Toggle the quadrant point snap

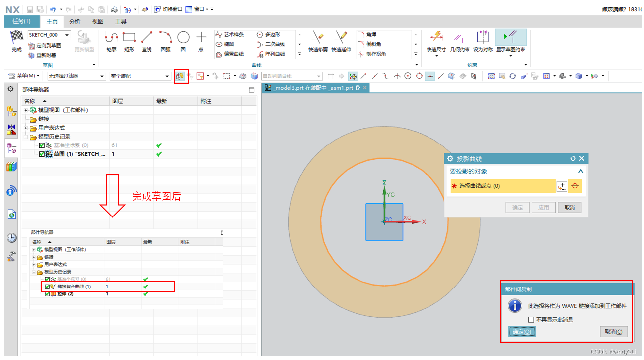click(419, 76)
